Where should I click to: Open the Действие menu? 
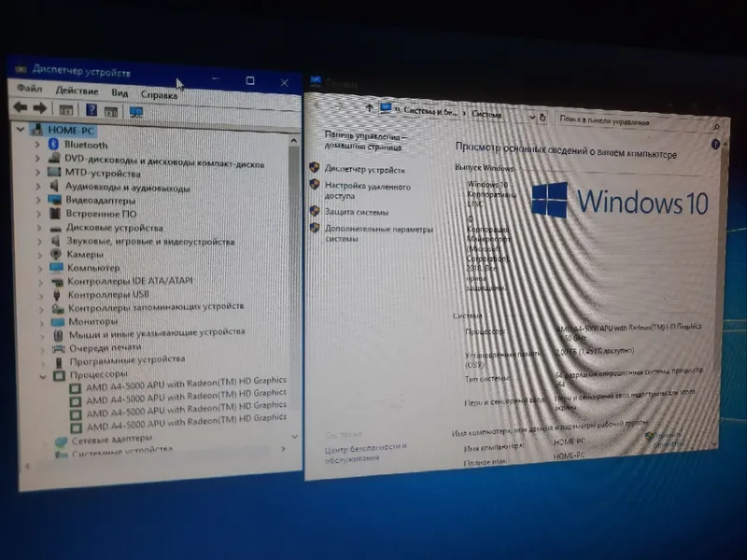[77, 91]
